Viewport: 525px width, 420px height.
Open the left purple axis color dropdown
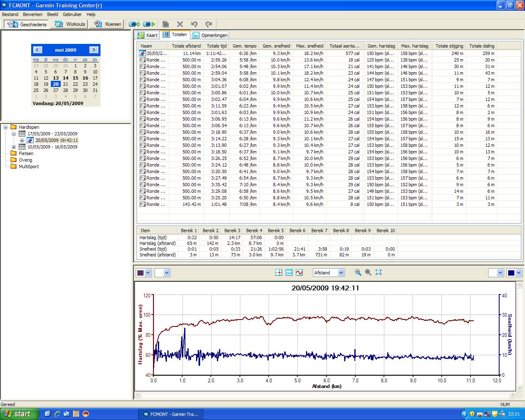tap(148, 273)
